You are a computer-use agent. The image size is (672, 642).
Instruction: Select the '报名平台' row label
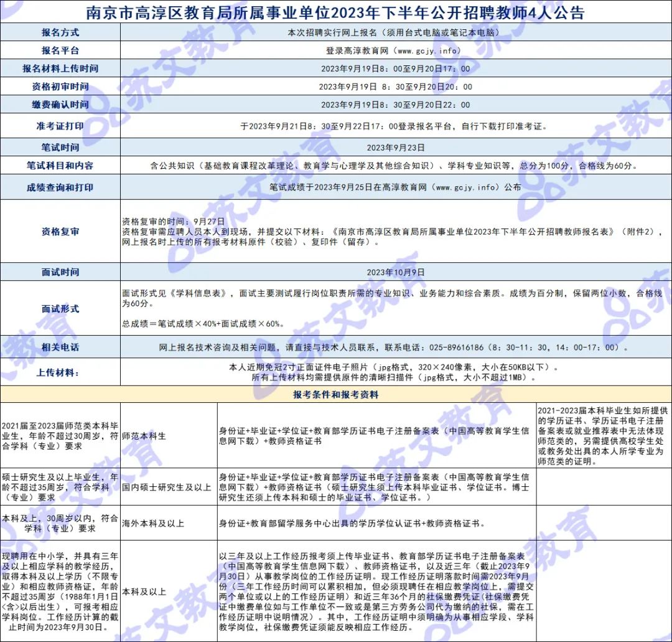(60, 50)
